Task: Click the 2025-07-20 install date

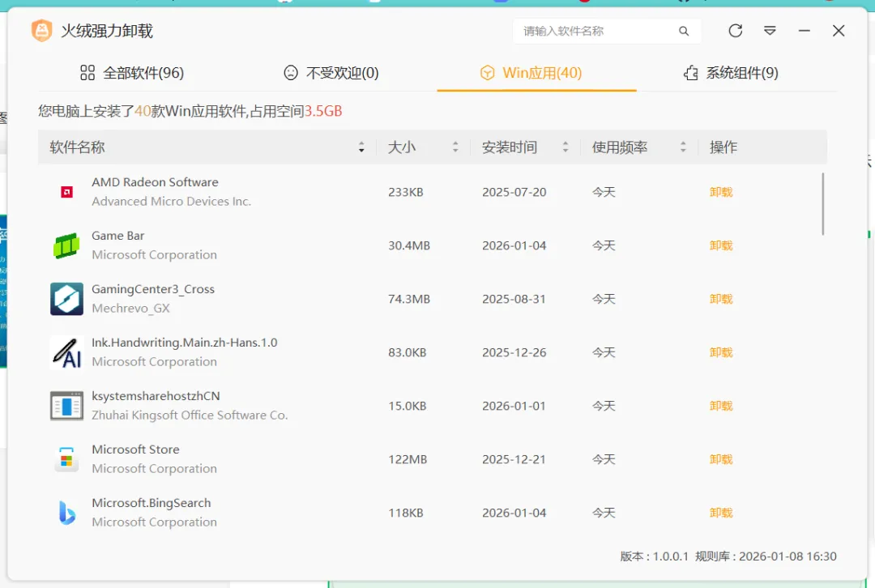Action: pyautogui.click(x=514, y=193)
